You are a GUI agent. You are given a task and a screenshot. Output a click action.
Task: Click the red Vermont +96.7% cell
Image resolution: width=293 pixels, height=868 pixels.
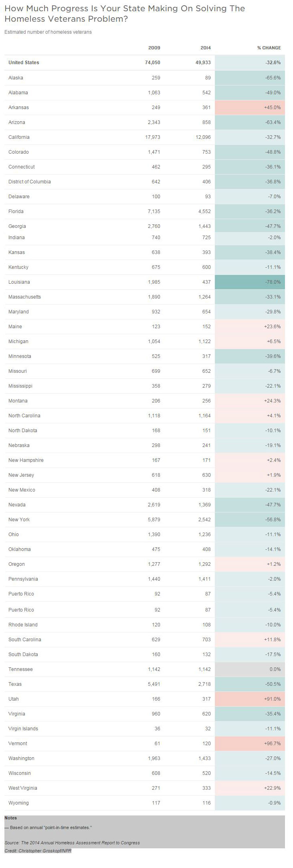point(250,744)
